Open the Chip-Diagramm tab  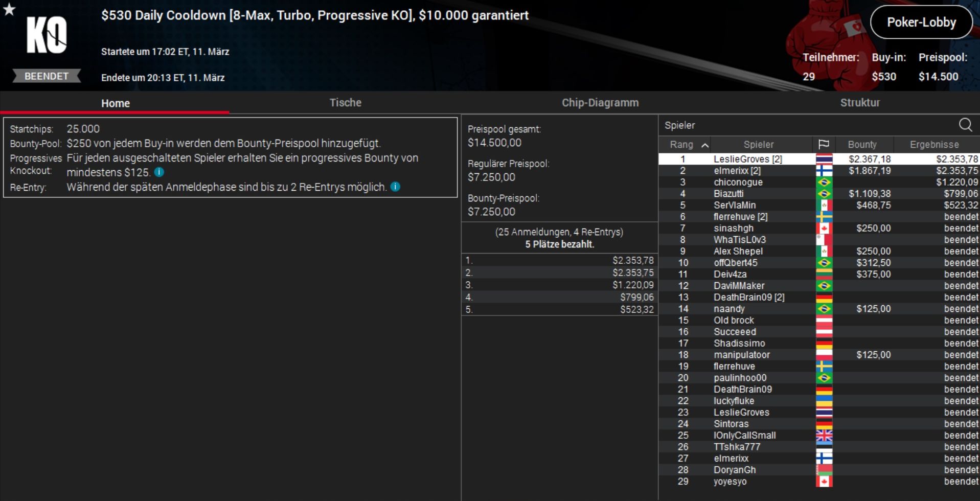(600, 103)
